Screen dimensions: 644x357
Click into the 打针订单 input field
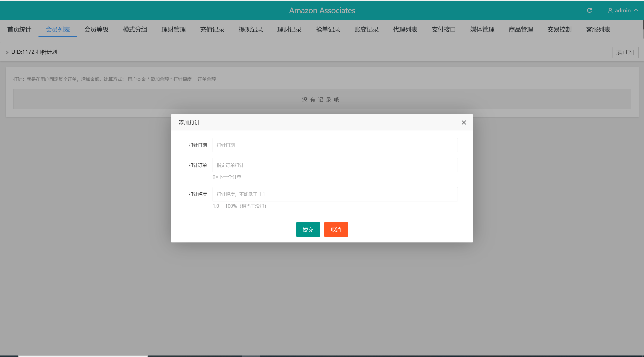[x=335, y=165]
